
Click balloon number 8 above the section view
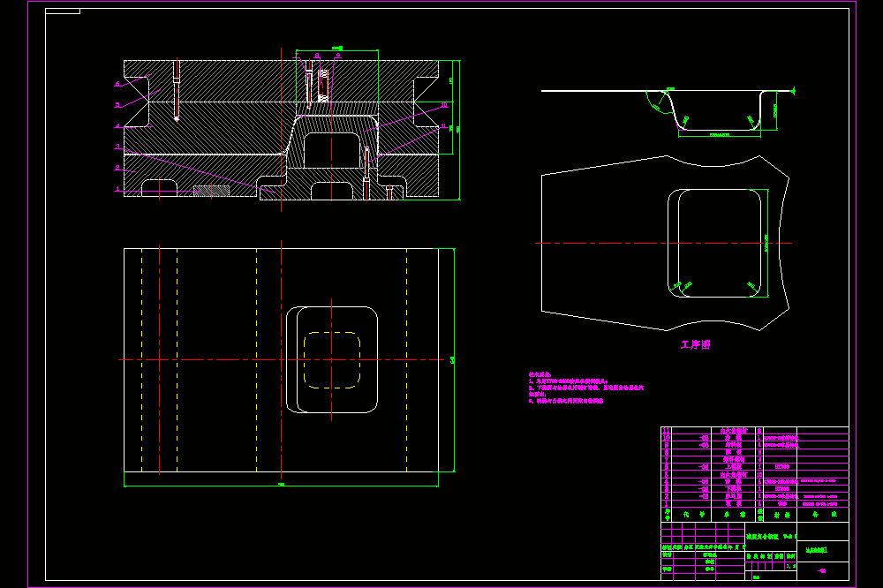(x=317, y=56)
